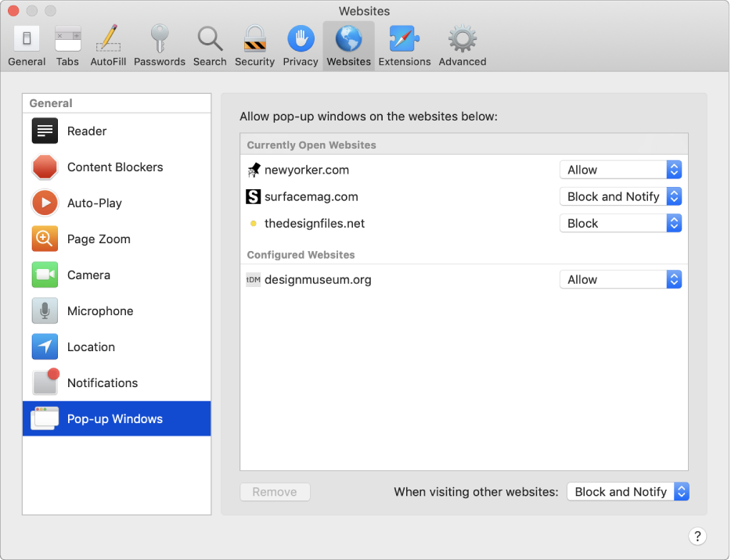Click the Content Blockers label
The width and height of the screenshot is (731, 560).
coord(115,167)
